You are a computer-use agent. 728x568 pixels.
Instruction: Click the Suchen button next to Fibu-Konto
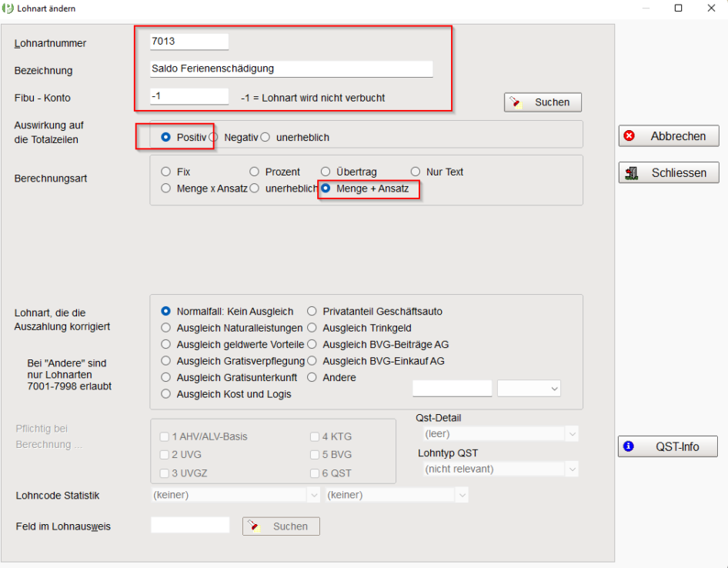(x=543, y=102)
